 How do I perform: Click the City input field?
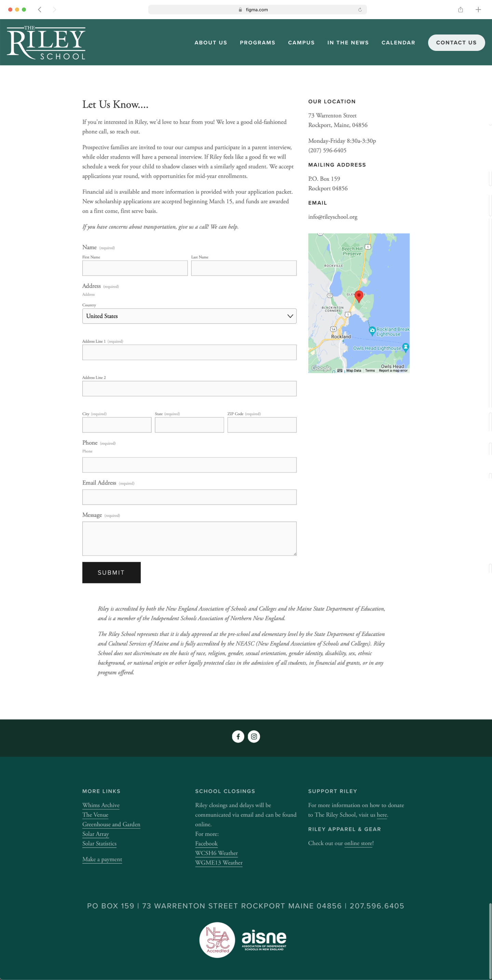pos(117,425)
